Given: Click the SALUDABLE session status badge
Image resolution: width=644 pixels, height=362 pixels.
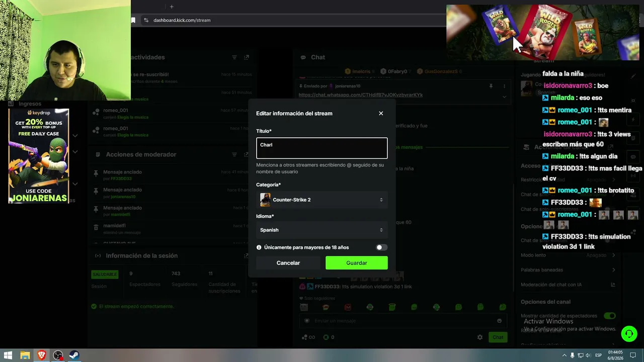Looking at the screenshot, I should coord(104,275).
